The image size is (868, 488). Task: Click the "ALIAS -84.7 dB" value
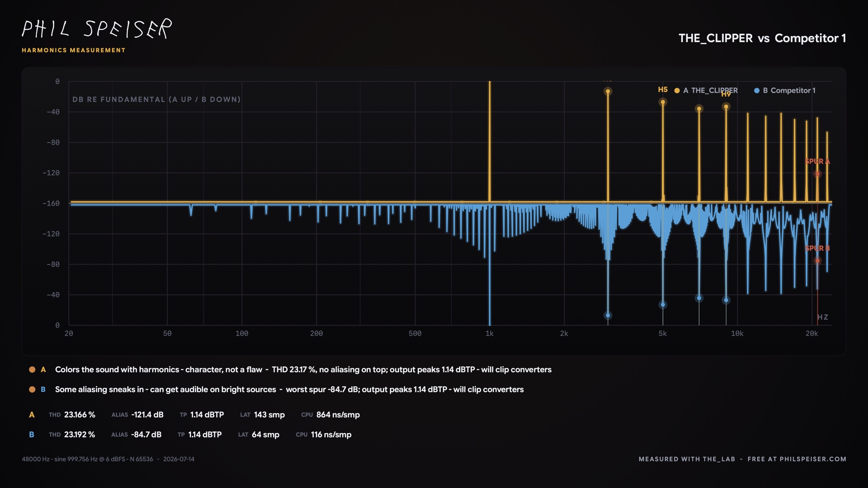(137, 435)
